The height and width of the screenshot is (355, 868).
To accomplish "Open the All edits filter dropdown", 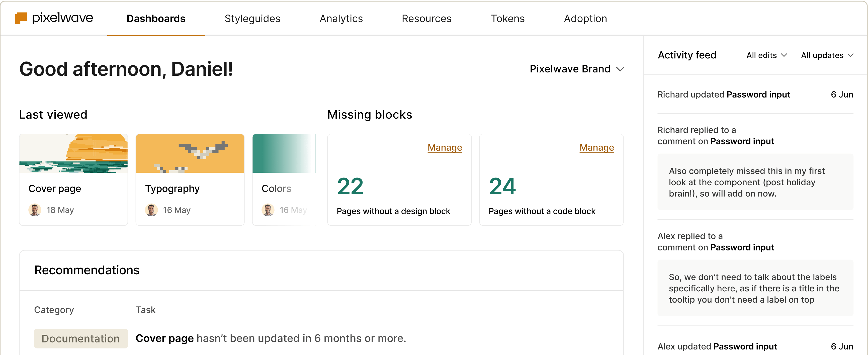I will tap(766, 55).
